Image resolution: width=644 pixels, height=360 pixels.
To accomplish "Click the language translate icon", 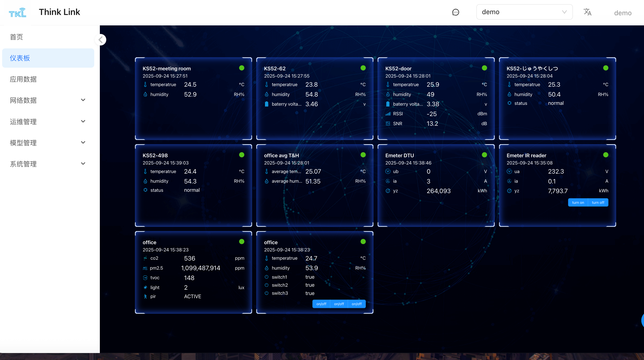I will [587, 12].
